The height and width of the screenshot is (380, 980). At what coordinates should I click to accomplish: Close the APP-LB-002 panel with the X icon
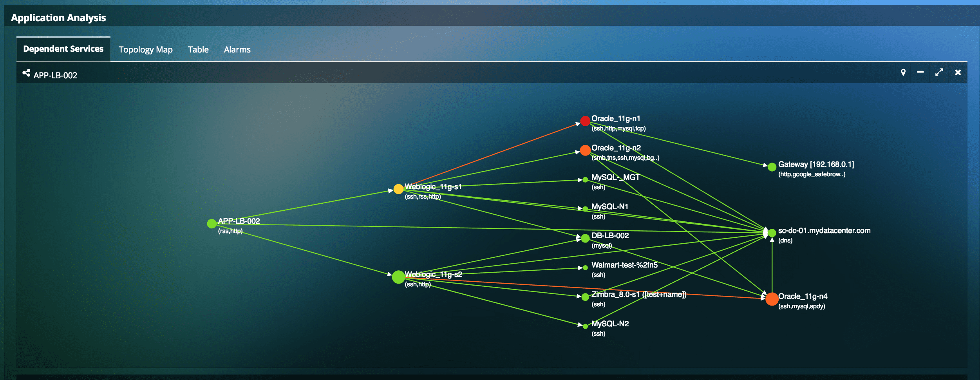coord(958,72)
